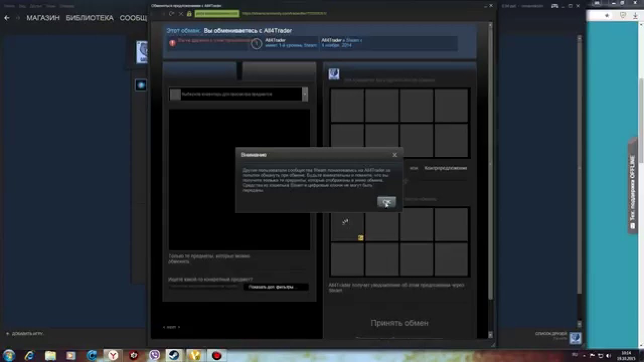Click the SSL lock icon

(x=189, y=14)
